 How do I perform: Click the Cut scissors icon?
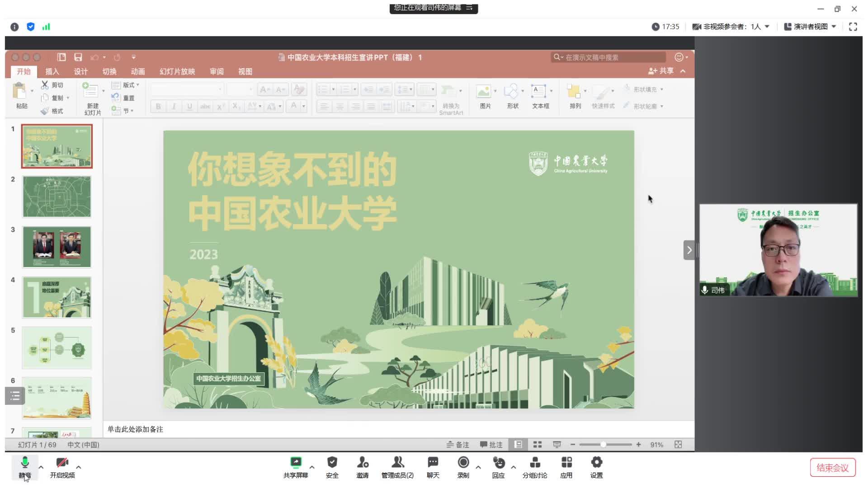coord(45,85)
